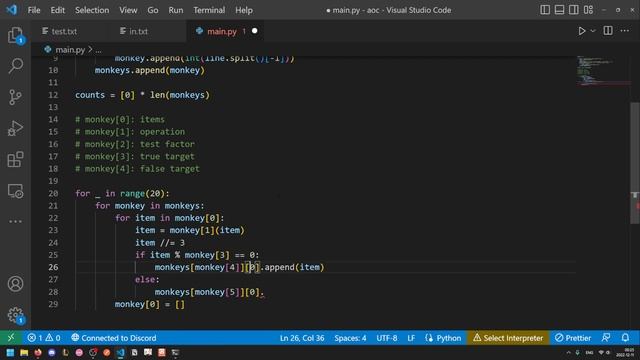The image size is (640, 360).
Task: Click main.py in the breadcrumb bar
Action: pos(70,50)
